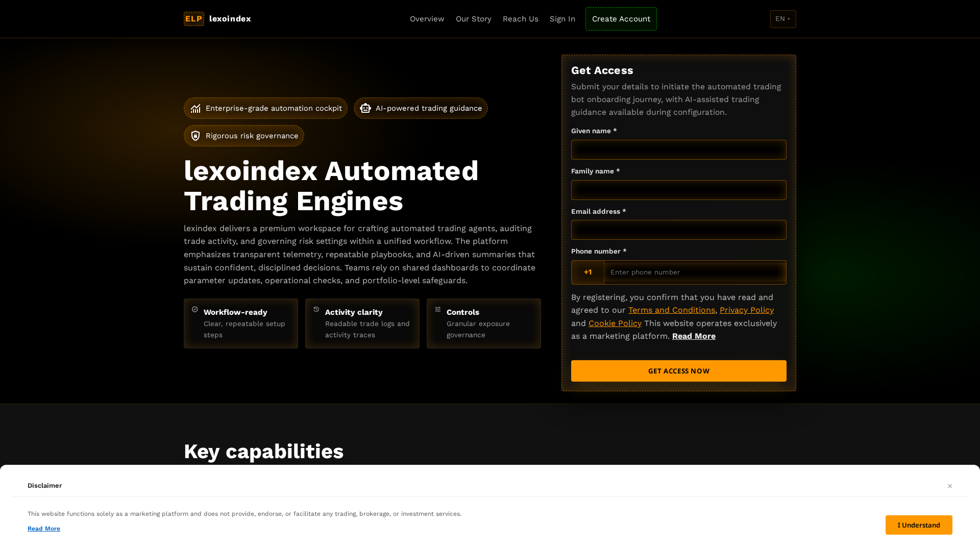Open the Privacy Policy link
The height and width of the screenshot is (551, 980).
[x=747, y=310]
